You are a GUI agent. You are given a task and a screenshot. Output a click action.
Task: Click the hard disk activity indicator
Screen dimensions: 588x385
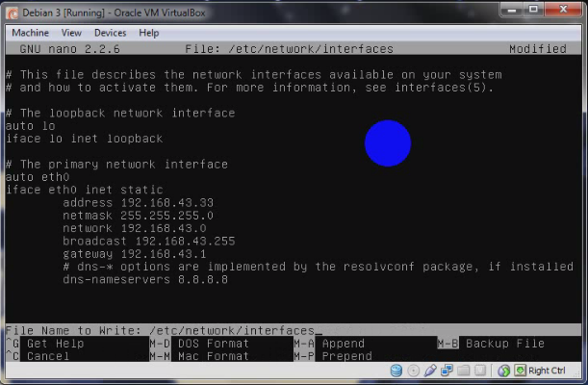[396, 371]
